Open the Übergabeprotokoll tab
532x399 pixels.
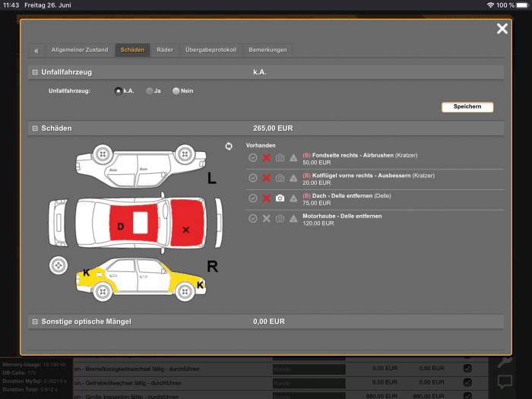tap(211, 50)
